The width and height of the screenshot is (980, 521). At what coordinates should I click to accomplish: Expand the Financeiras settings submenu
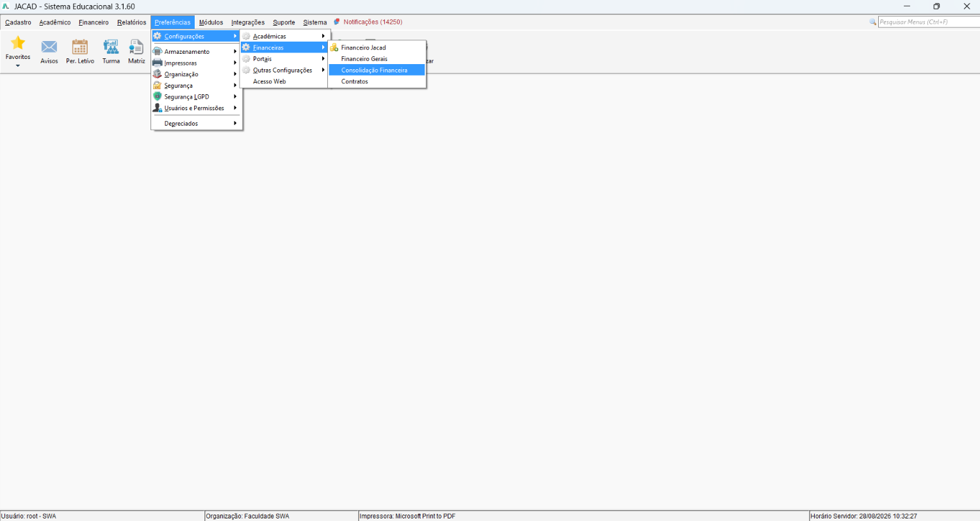coord(284,47)
